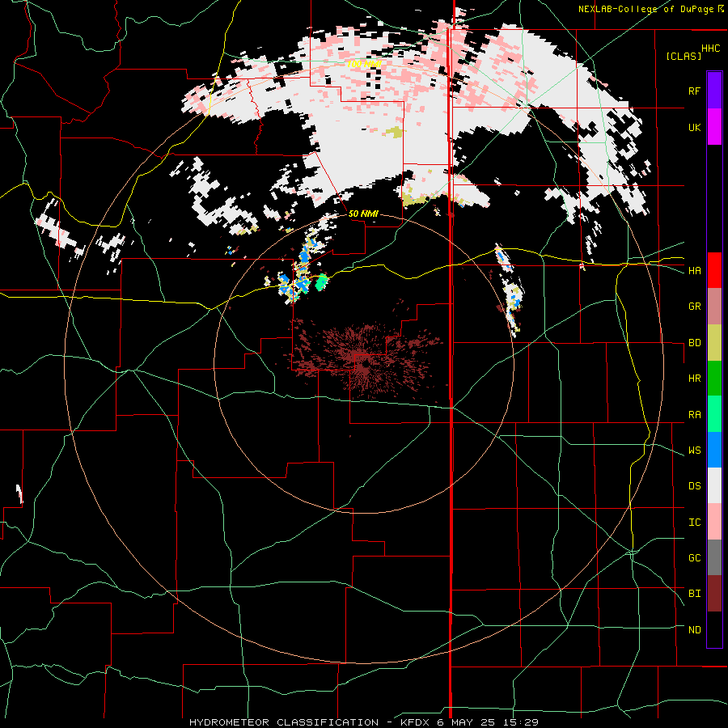
Task: Click the "RA" legend label
Action: point(694,415)
